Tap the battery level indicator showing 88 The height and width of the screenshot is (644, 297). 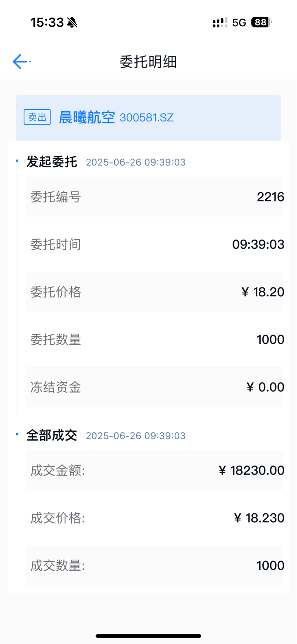tap(261, 22)
